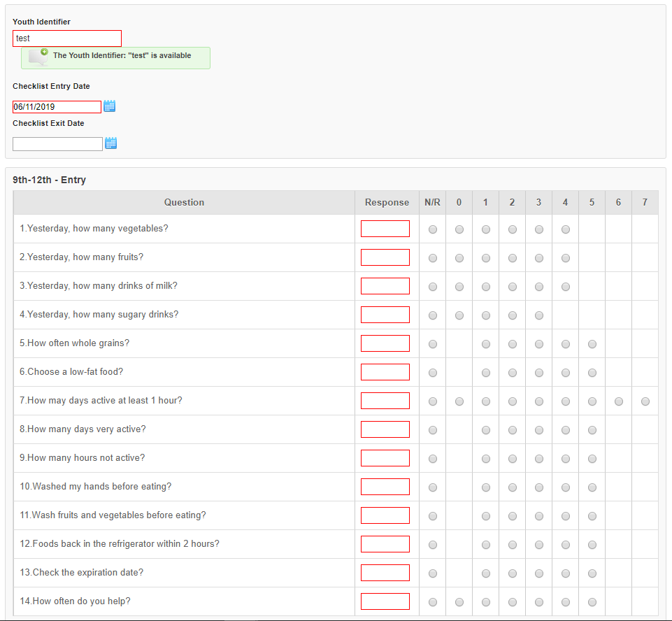This screenshot has height=621, width=672.
Task: Click the Checklist Entry Date field
Action: [x=57, y=107]
